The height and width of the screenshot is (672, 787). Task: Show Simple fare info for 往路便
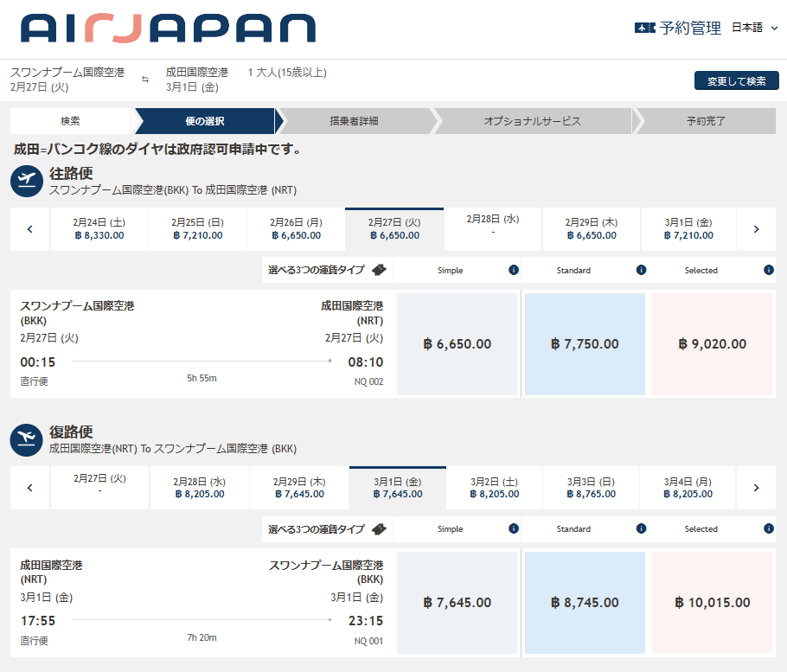point(514,270)
